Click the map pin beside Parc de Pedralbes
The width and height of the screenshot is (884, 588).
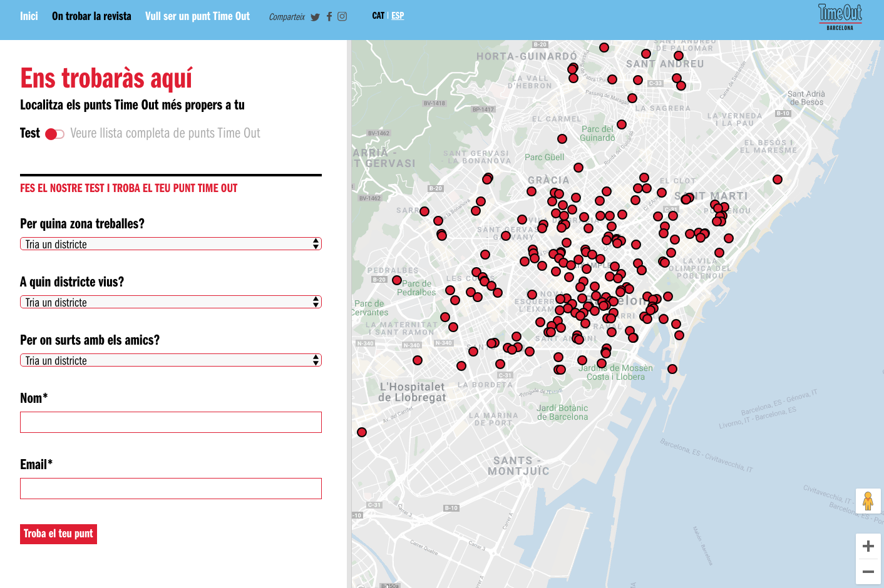point(397,280)
